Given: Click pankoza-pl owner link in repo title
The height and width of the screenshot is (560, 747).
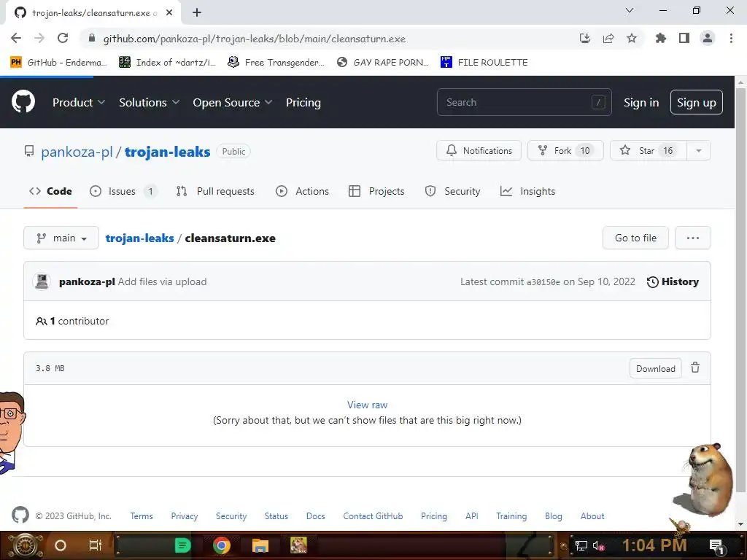Looking at the screenshot, I should [77, 152].
